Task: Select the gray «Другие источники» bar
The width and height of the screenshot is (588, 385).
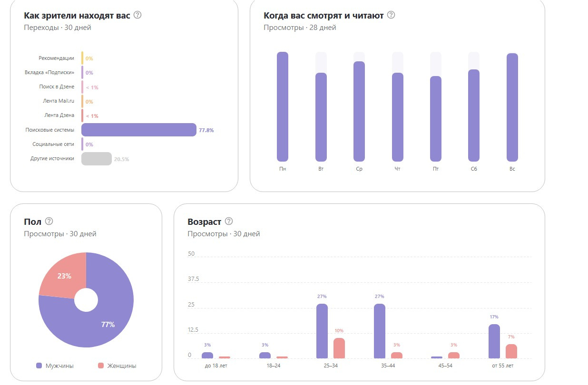Action: pyautogui.click(x=97, y=159)
